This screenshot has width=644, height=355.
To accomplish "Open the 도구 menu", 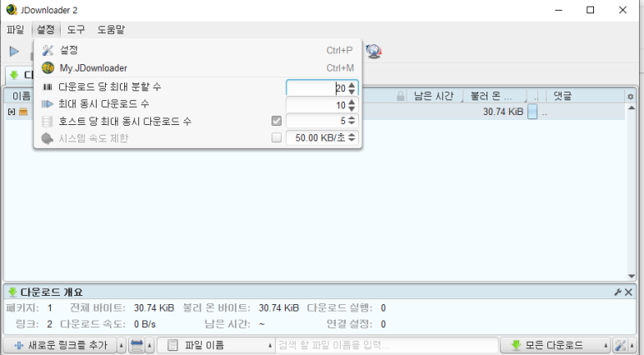I will pyautogui.click(x=76, y=30).
